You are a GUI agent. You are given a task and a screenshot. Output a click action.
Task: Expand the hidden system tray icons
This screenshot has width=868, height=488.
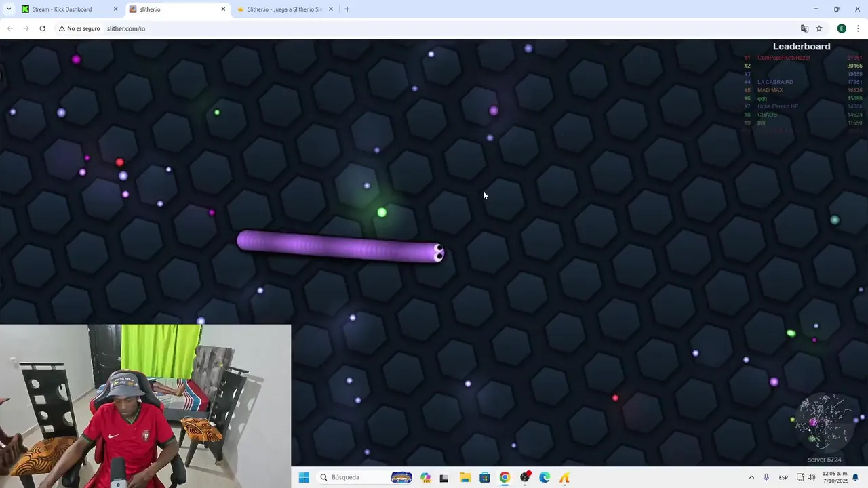(751, 477)
